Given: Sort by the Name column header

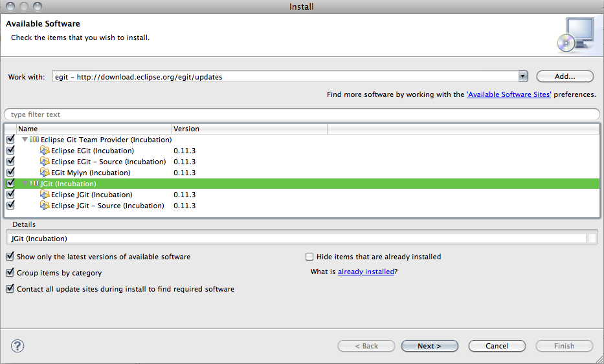Looking at the screenshot, I should coord(94,129).
